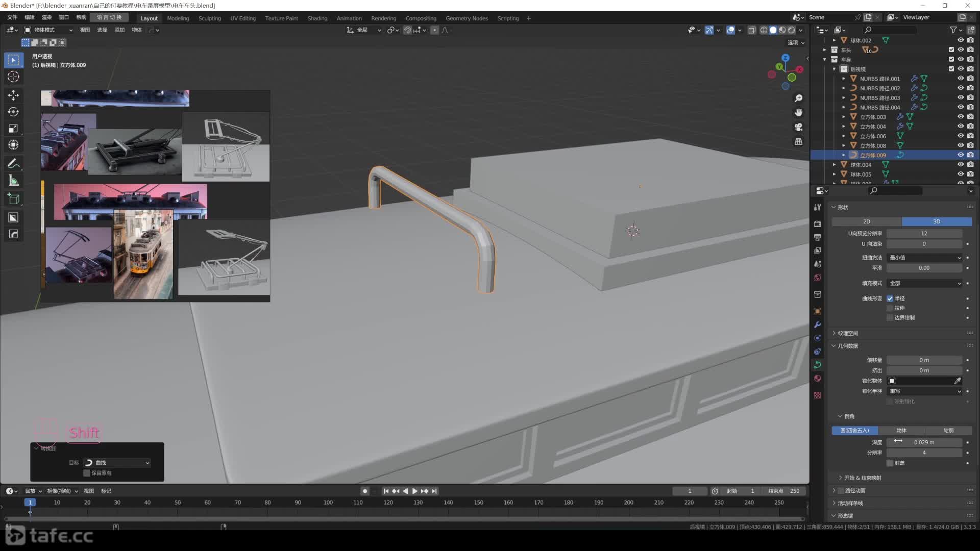Image resolution: width=980 pixels, height=551 pixels.
Task: Choose the Rotate tool
Action: 14,112
